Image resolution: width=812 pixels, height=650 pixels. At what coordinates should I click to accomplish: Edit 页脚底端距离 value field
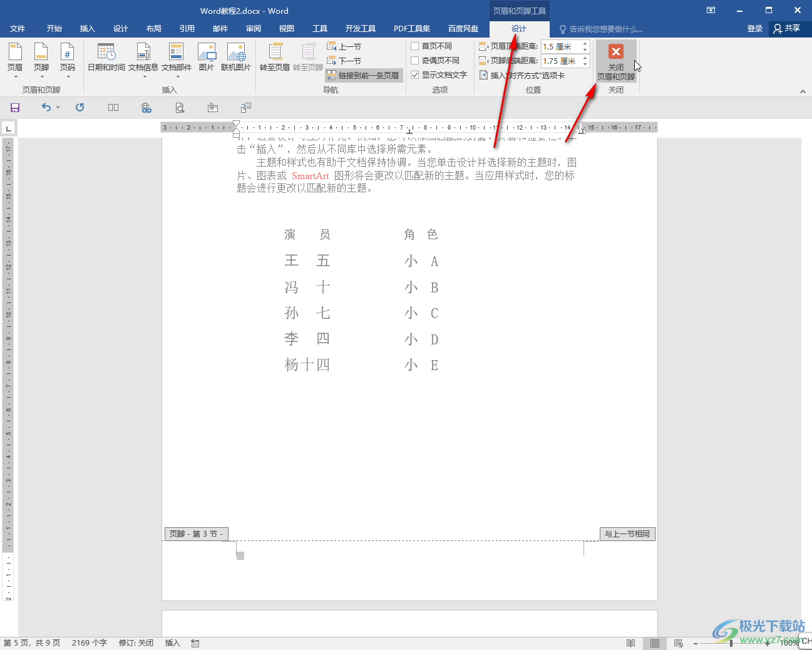click(x=561, y=61)
